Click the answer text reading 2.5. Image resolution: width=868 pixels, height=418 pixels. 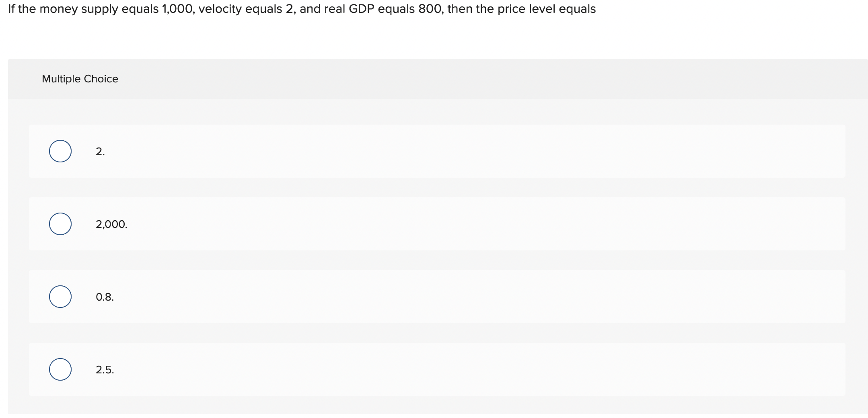click(105, 370)
